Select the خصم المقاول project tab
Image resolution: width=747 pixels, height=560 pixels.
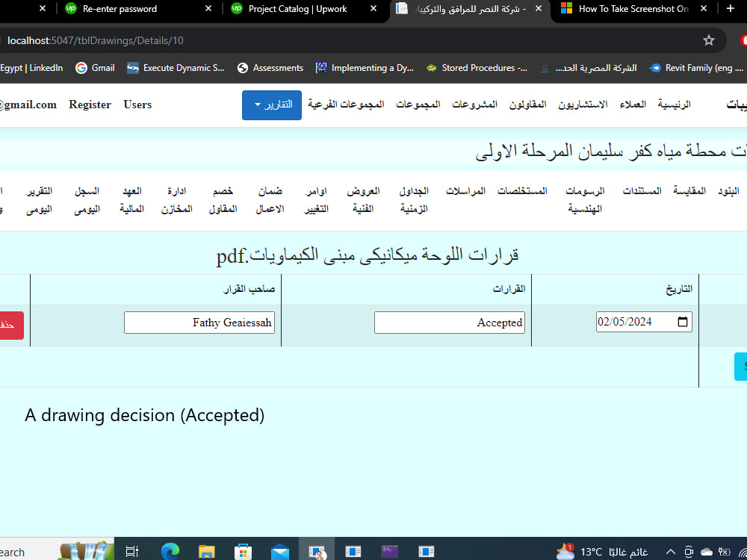tap(223, 199)
